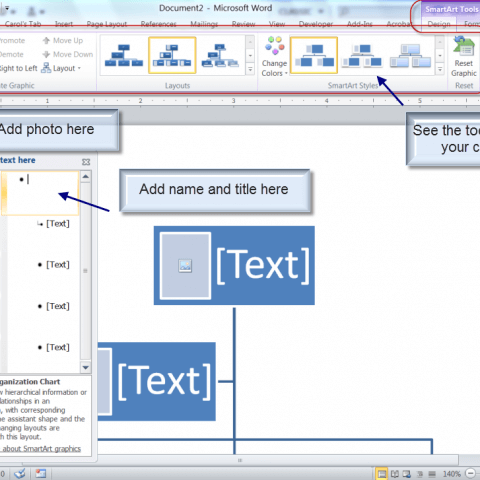Screen dimensions: 480x480
Task: Open the Add-Ins tab
Action: coord(360,24)
